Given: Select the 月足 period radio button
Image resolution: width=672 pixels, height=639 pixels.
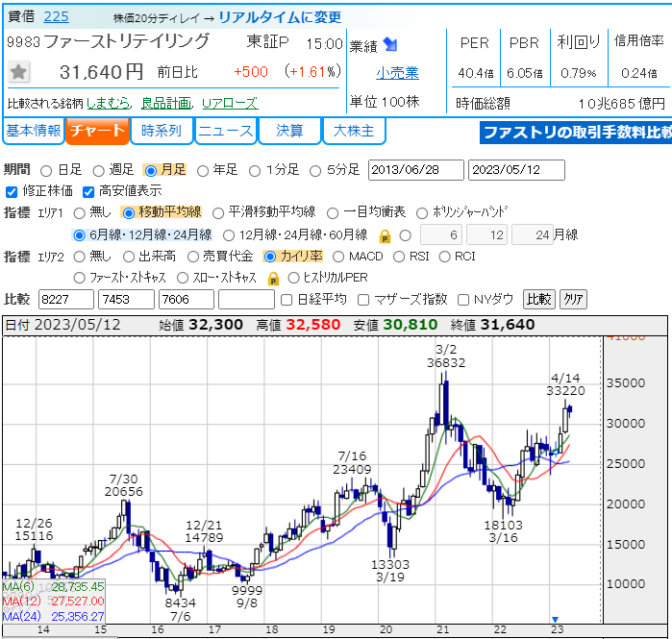Looking at the screenshot, I should [x=150, y=171].
